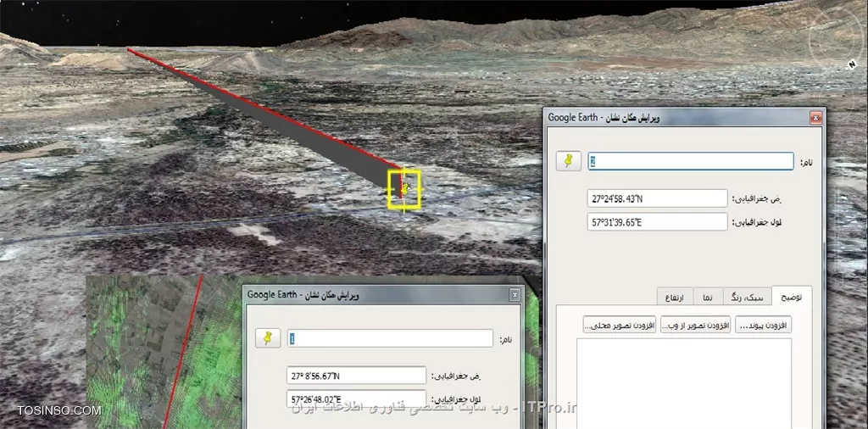Click the name field containing 2

click(x=691, y=162)
